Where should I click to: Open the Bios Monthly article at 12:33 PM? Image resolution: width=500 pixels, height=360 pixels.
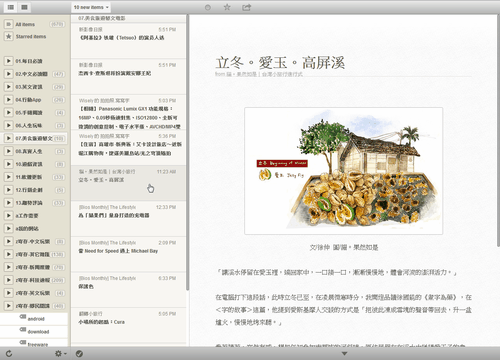point(128,219)
